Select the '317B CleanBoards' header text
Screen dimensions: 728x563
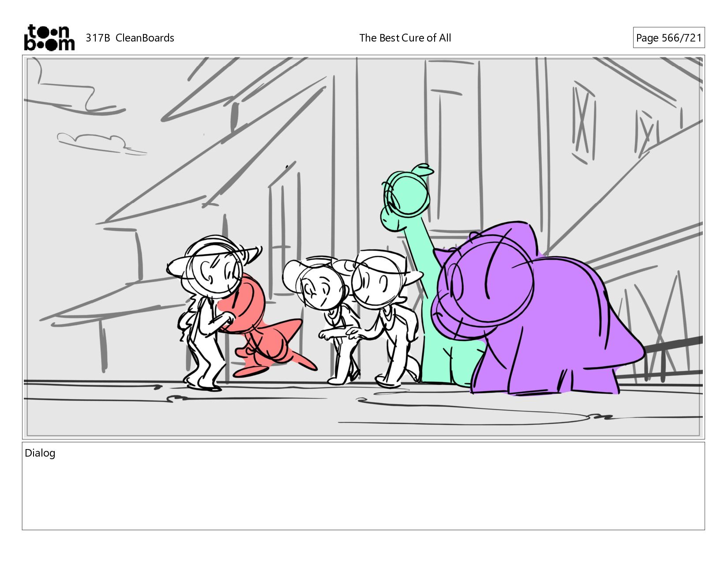[x=130, y=38]
